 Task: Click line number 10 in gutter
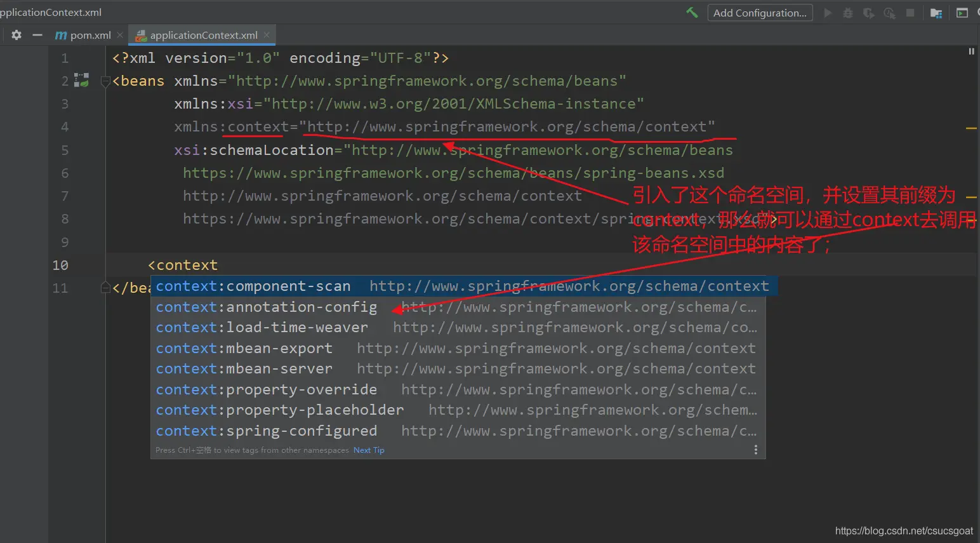click(x=60, y=265)
